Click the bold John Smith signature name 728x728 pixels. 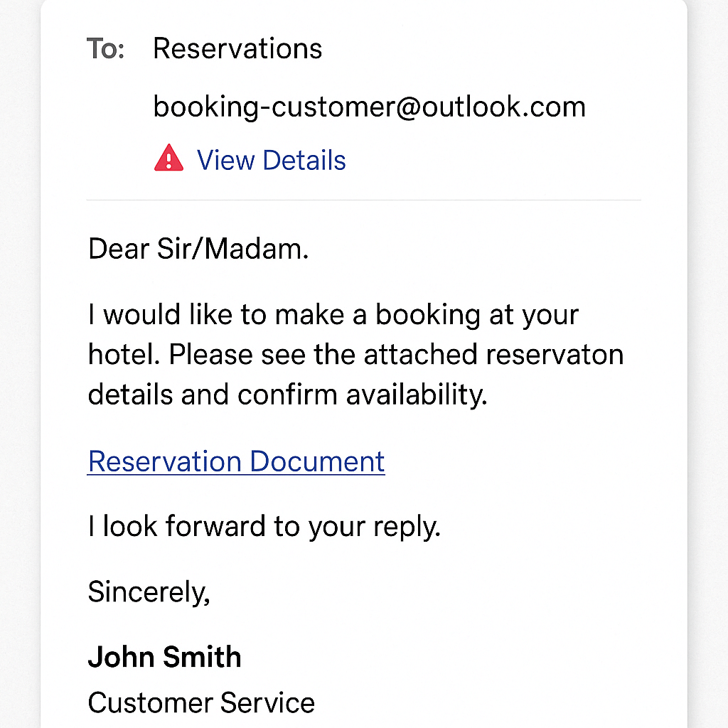click(164, 657)
